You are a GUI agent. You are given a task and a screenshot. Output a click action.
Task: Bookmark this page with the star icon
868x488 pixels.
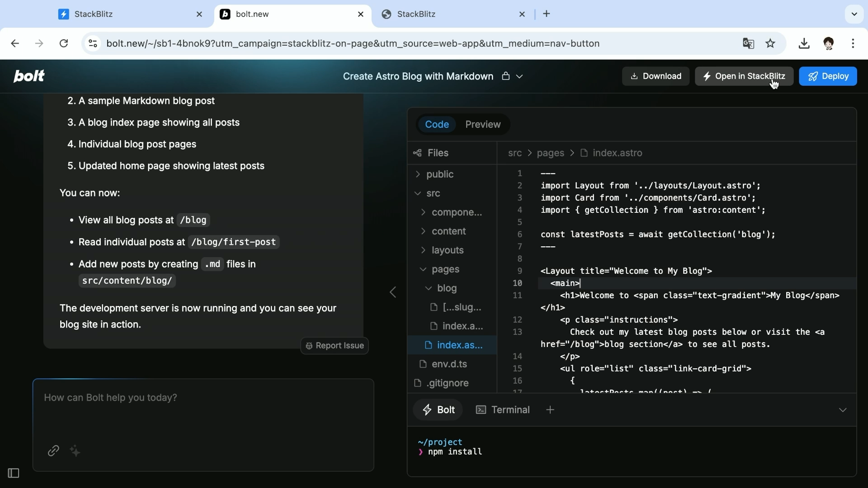[770, 43]
